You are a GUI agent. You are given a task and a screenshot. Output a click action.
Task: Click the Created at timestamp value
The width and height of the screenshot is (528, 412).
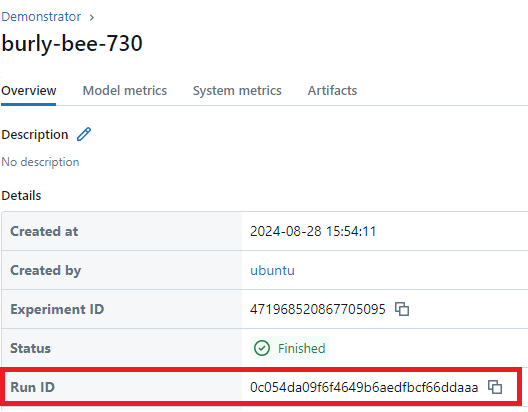coord(313,231)
